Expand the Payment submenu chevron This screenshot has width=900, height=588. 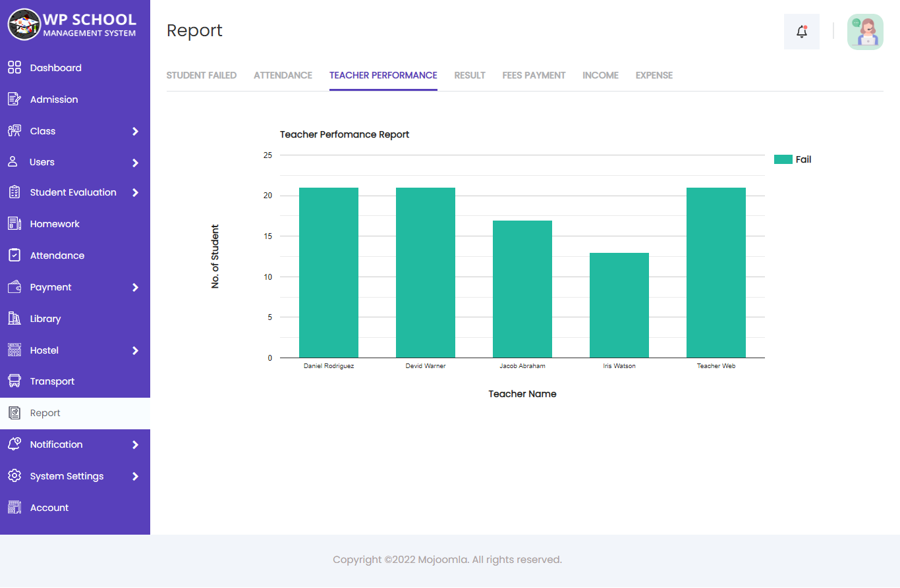point(135,288)
